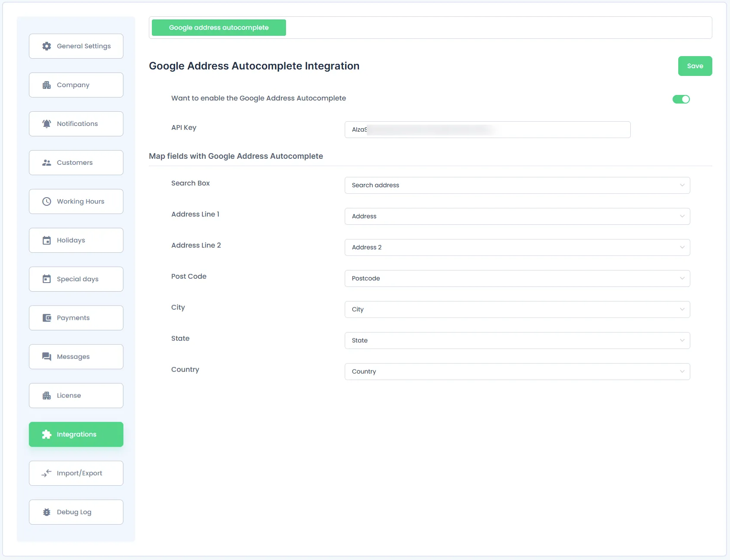Click into the API Key input field
This screenshot has height=560, width=730.
point(487,129)
